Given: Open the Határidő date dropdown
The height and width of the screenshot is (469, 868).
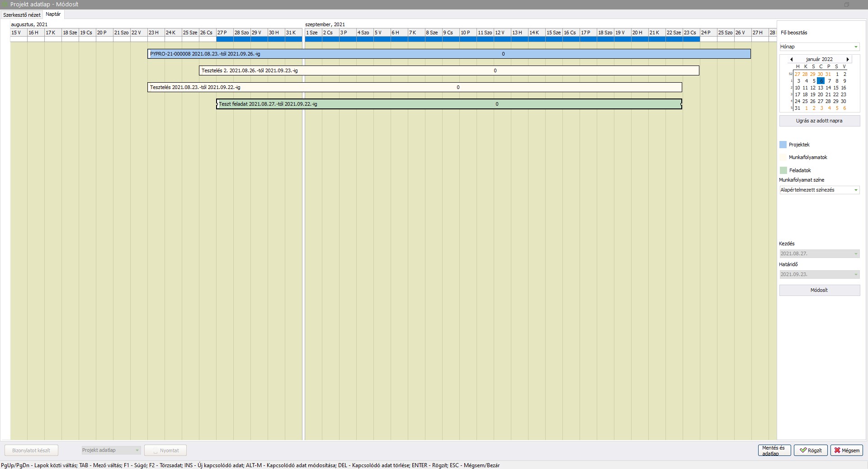Looking at the screenshot, I should click(x=855, y=275).
